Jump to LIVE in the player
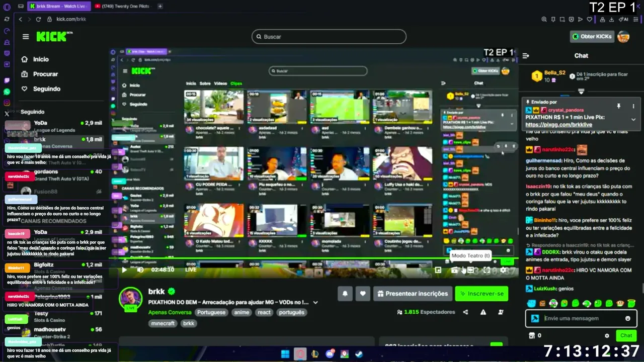This screenshot has height=362, width=644. pos(191,270)
